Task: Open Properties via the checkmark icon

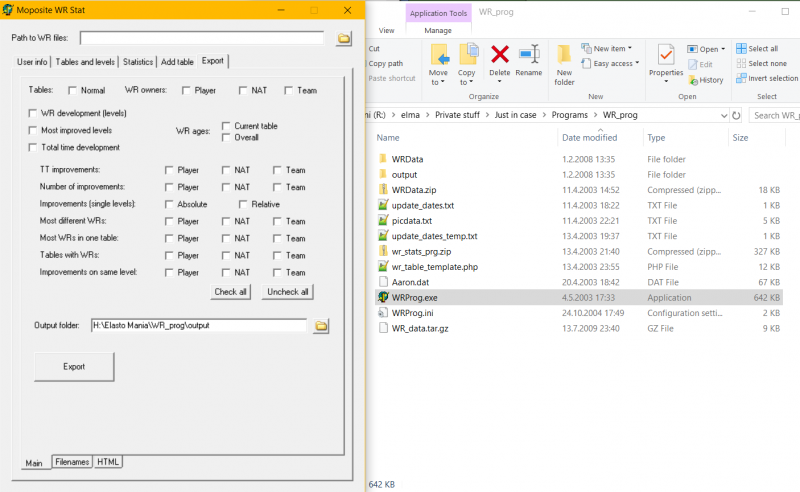Action: (666, 58)
